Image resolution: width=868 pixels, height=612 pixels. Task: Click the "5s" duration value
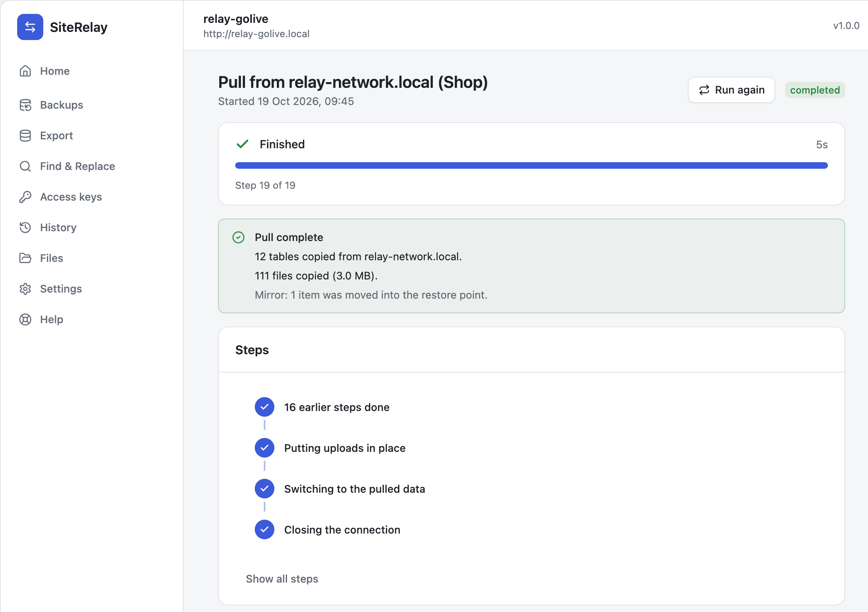[x=822, y=145]
